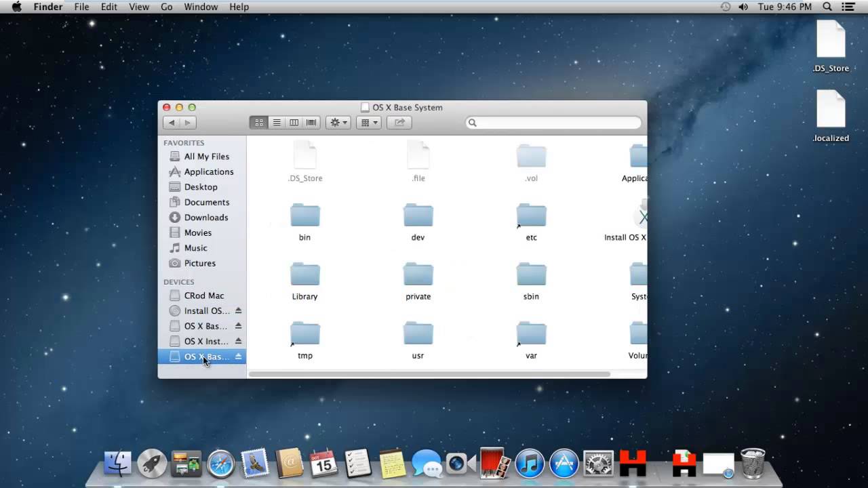This screenshot has height=488, width=868.
Task: Switch Finder to Cover Flow view
Action: (x=312, y=123)
